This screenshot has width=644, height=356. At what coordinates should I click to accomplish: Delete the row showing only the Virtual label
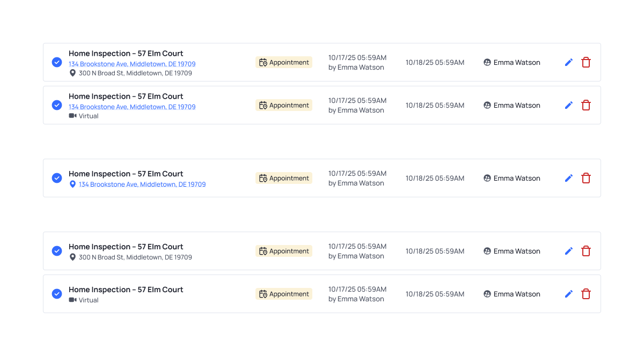(x=586, y=294)
